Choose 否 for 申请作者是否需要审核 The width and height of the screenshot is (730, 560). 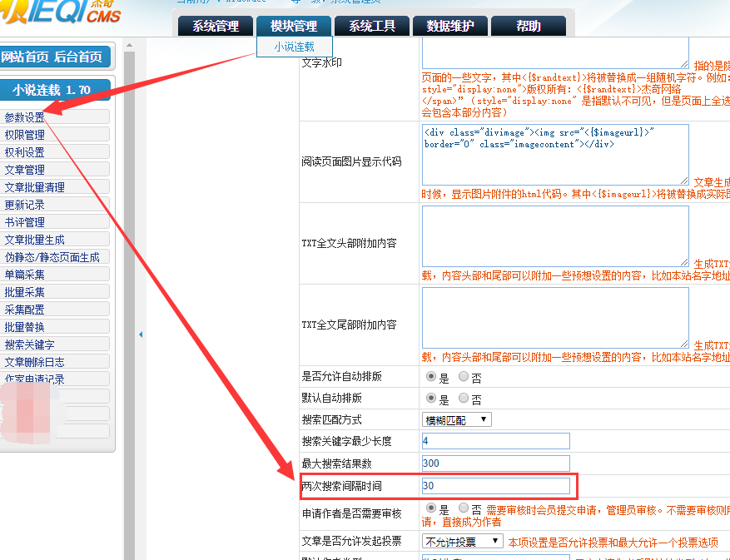point(464,508)
